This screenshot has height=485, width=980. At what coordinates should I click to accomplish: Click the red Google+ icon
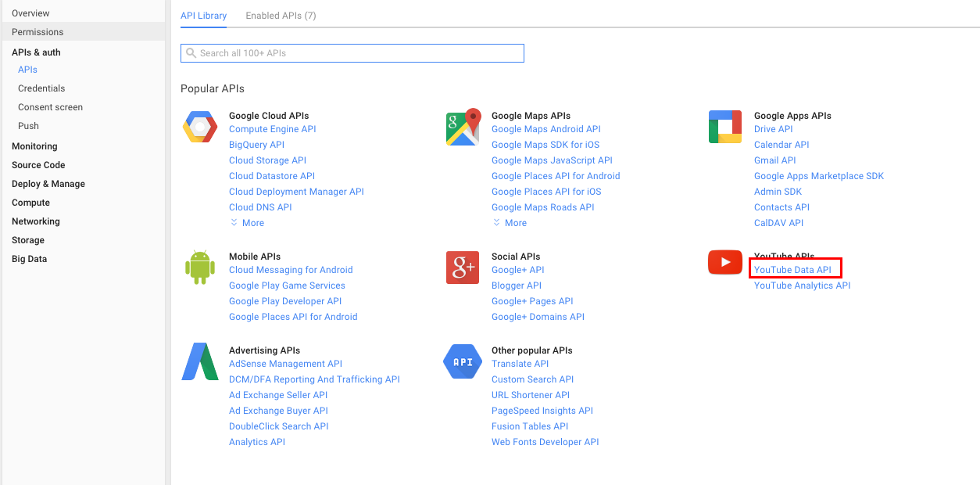[463, 268]
